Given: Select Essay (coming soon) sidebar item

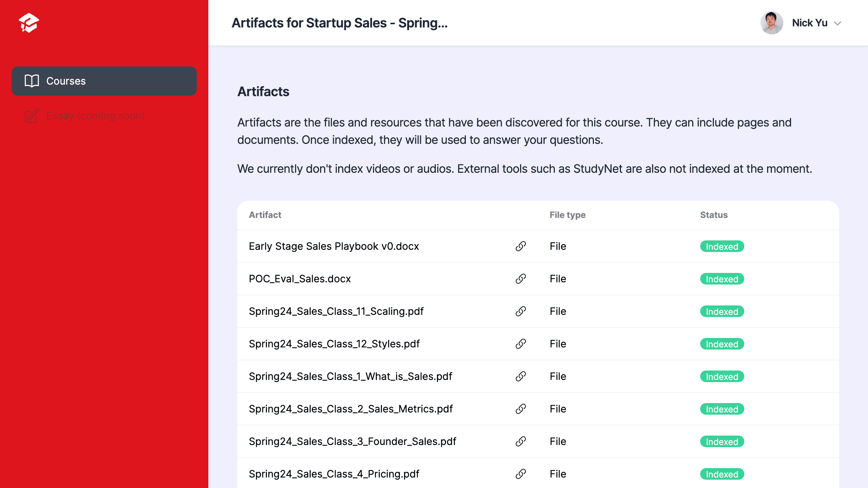Looking at the screenshot, I should point(95,116).
